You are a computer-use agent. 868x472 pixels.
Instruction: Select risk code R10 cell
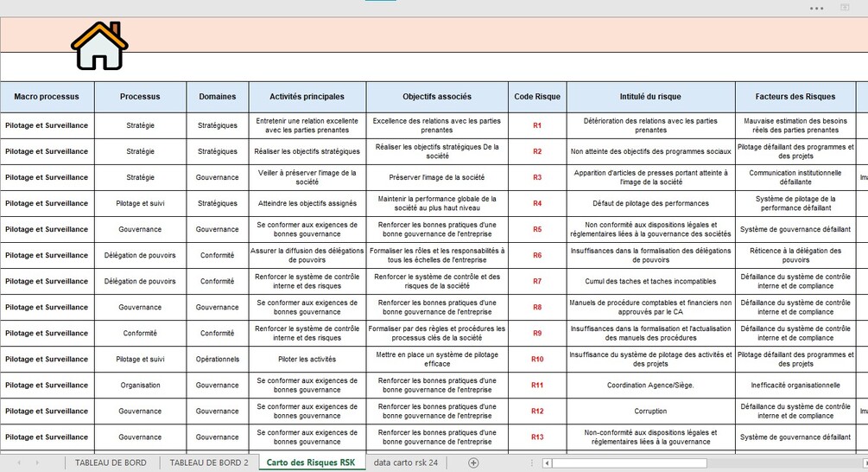pos(537,359)
